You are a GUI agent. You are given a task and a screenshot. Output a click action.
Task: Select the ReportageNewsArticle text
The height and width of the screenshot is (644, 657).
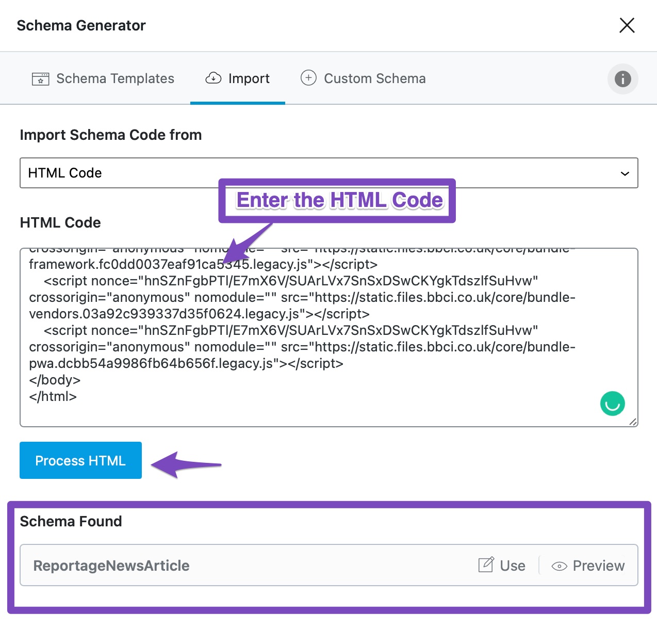(111, 566)
